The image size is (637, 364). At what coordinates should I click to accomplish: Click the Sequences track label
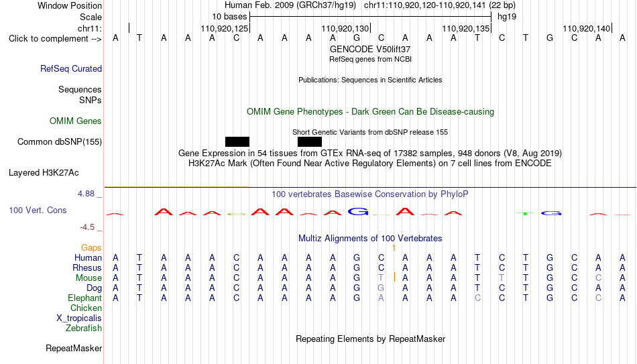(80, 89)
